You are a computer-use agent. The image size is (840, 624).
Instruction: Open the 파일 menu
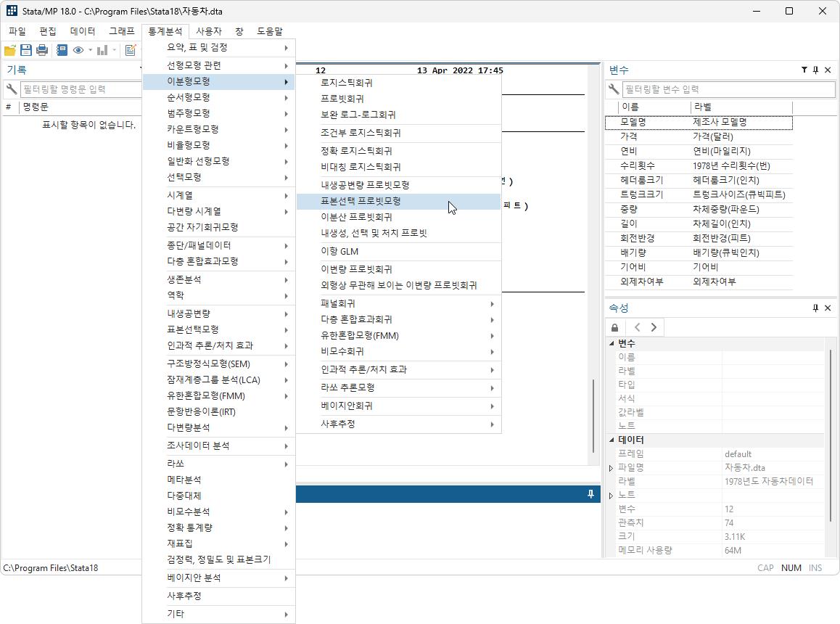[x=17, y=31]
